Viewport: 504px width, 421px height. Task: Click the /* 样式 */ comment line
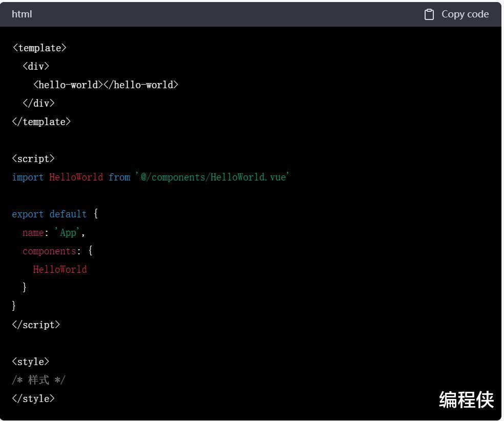click(x=38, y=380)
